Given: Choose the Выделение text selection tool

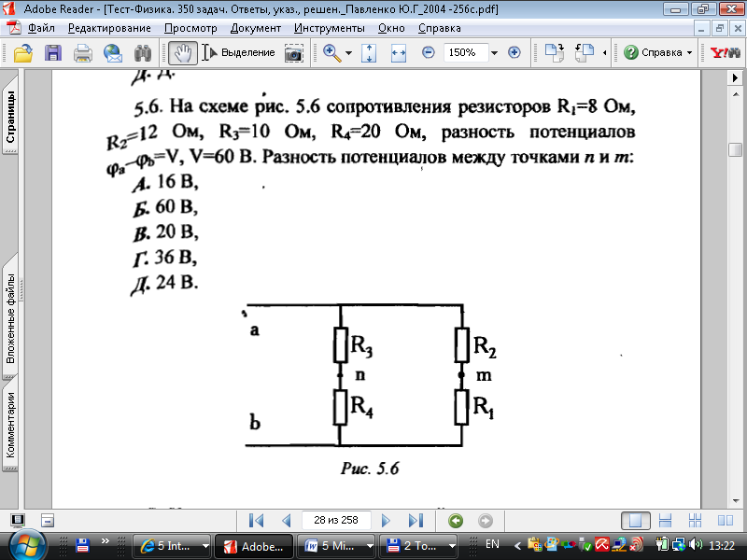Looking at the screenshot, I should [x=238, y=52].
